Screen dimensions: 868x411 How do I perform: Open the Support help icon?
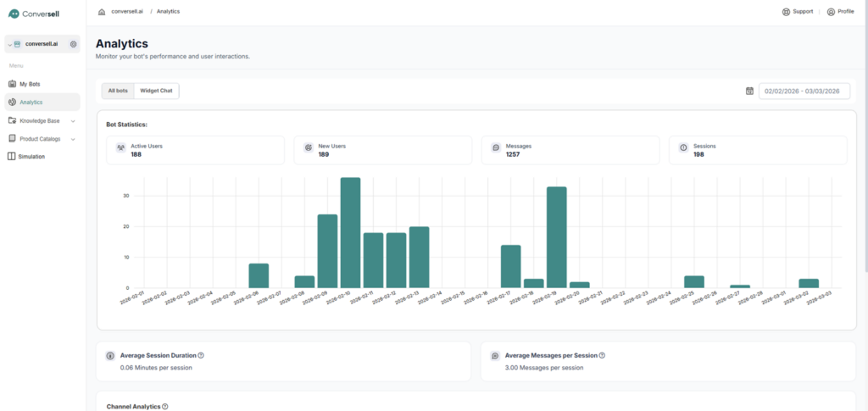[x=786, y=12]
